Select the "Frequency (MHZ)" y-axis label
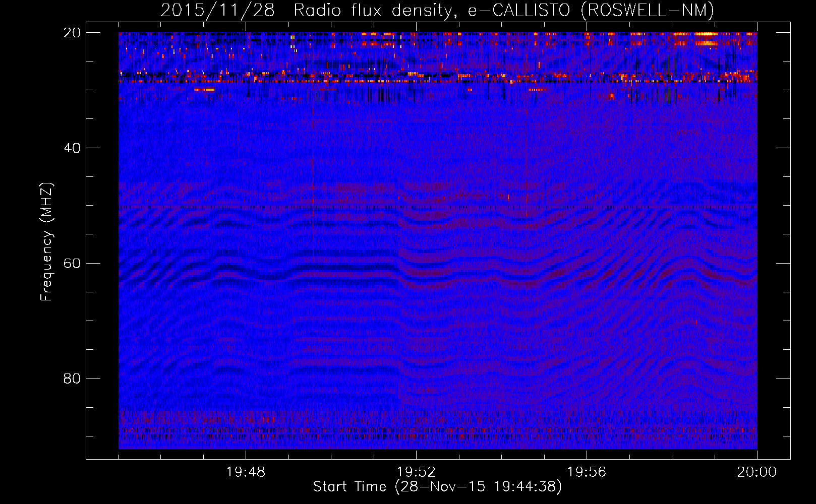This screenshot has width=816, height=504. point(46,242)
